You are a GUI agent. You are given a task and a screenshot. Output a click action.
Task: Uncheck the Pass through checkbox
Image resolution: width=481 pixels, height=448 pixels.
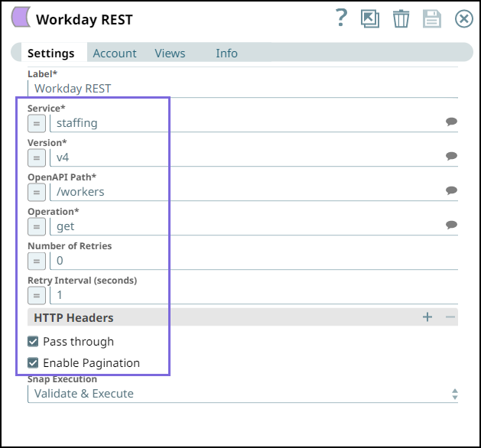(x=33, y=341)
